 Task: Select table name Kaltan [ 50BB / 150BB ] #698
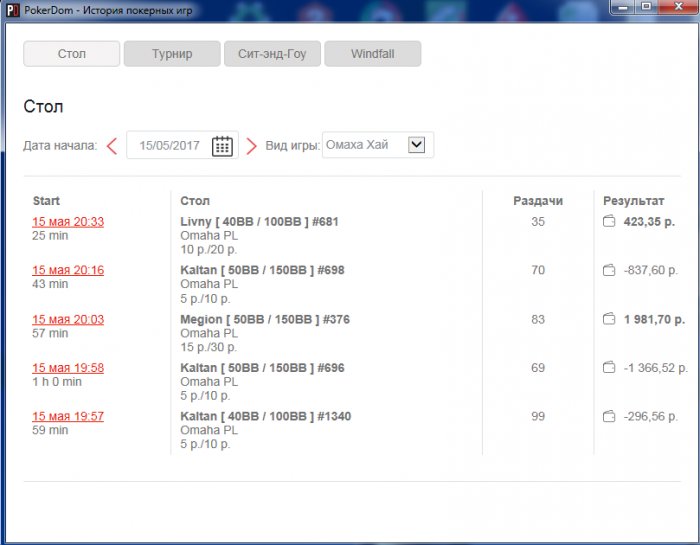pos(262,270)
